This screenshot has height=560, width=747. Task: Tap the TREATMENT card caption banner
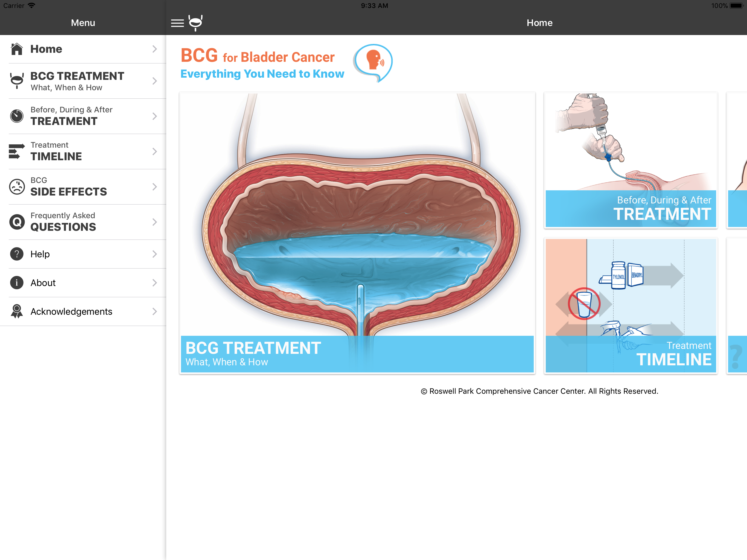(x=631, y=208)
